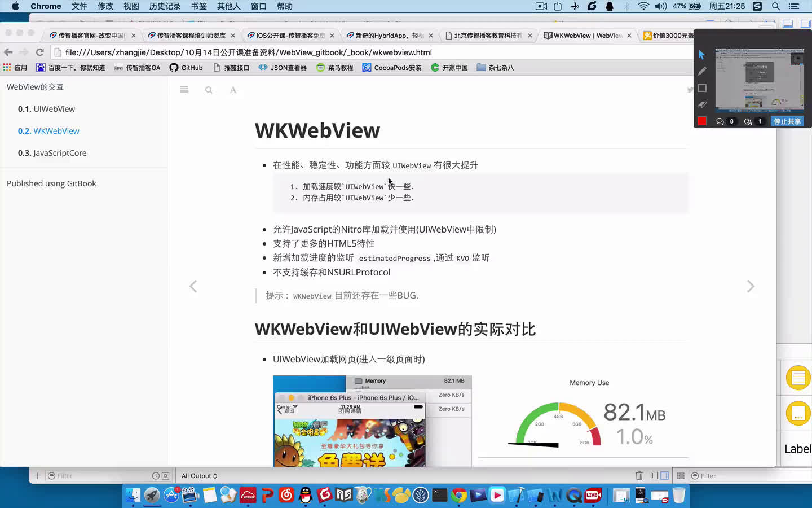Advance to next page with right chevron
Image resolution: width=812 pixels, height=508 pixels.
tap(751, 286)
